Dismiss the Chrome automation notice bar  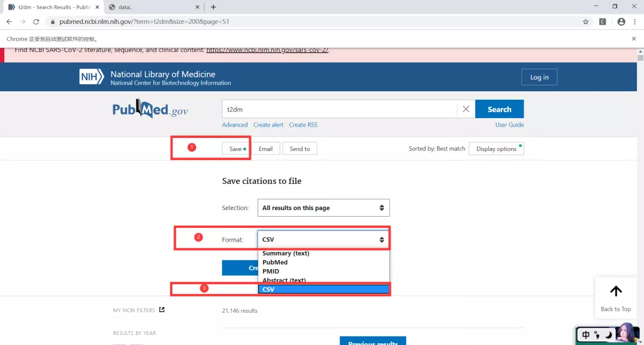tap(634, 39)
